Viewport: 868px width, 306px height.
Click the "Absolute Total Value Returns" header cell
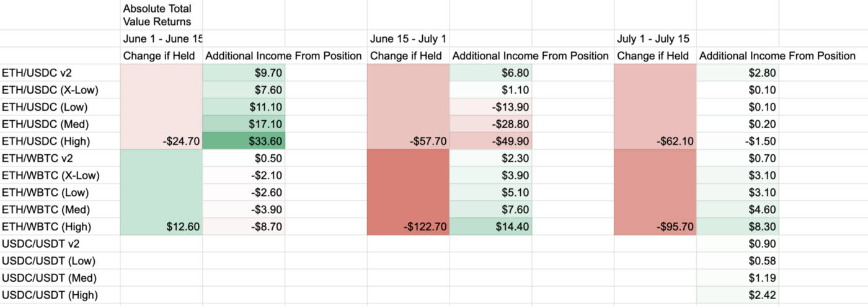157,15
